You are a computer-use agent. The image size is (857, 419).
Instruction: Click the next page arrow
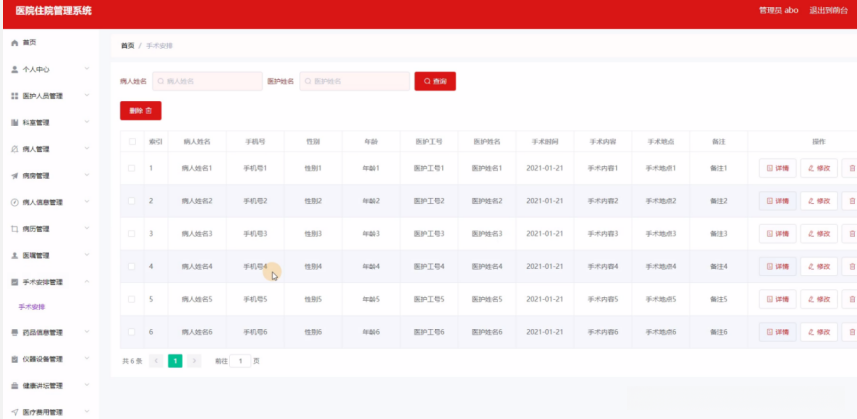tap(194, 361)
